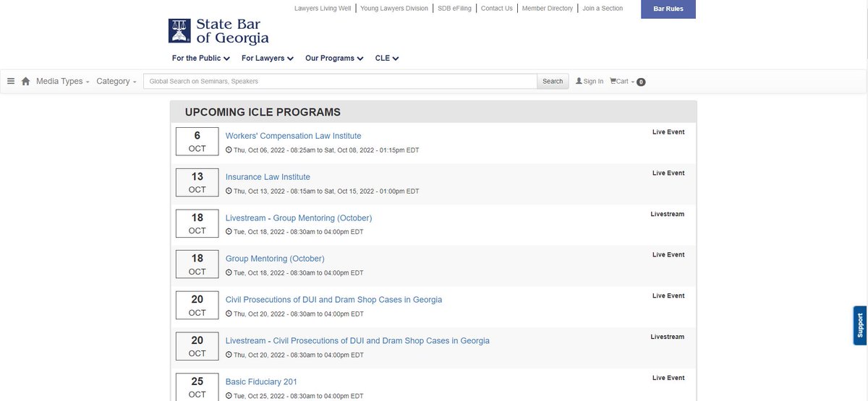868x401 pixels.
Task: Click the Search button
Action: pyautogui.click(x=553, y=81)
